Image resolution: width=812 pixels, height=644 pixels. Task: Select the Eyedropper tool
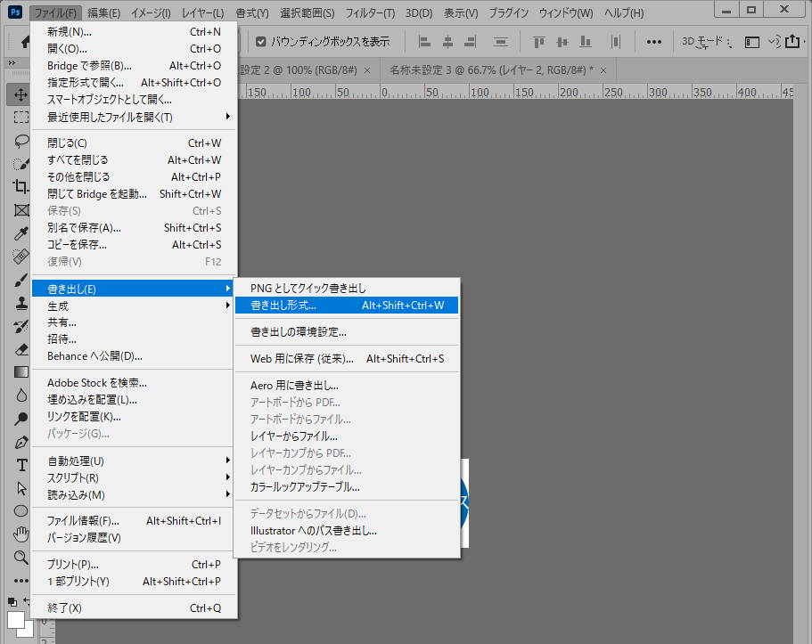pyautogui.click(x=21, y=233)
